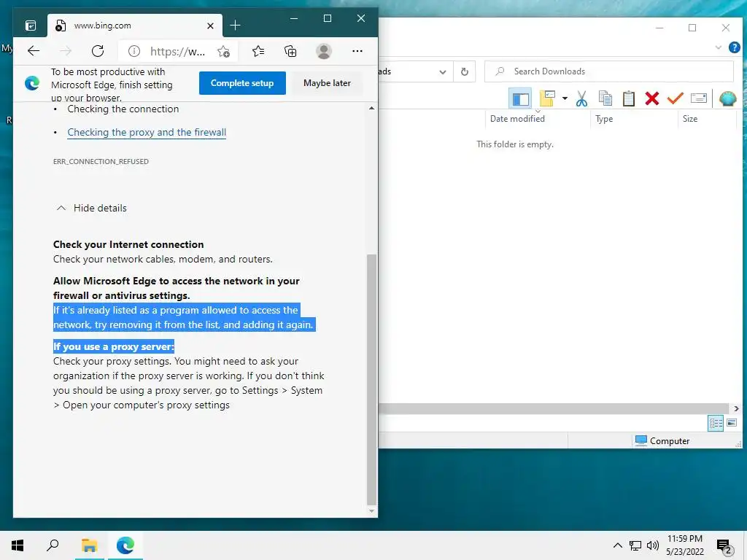Click the Explorer horizontal scrollbar track
The image size is (747, 560).
pyautogui.click(x=554, y=408)
